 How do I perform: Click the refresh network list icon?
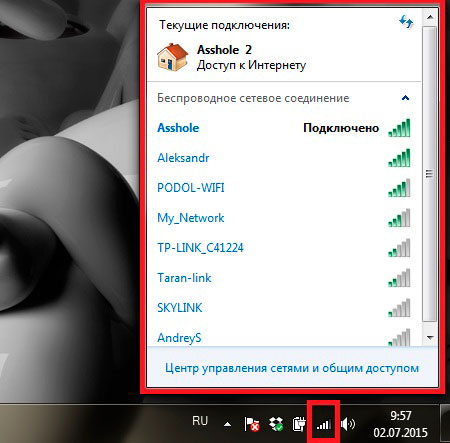406,22
